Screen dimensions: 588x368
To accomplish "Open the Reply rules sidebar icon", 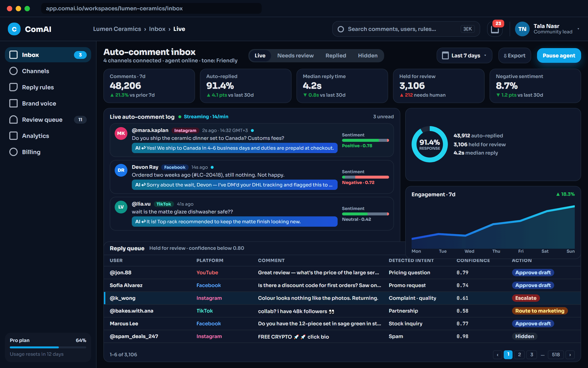I will tap(13, 87).
